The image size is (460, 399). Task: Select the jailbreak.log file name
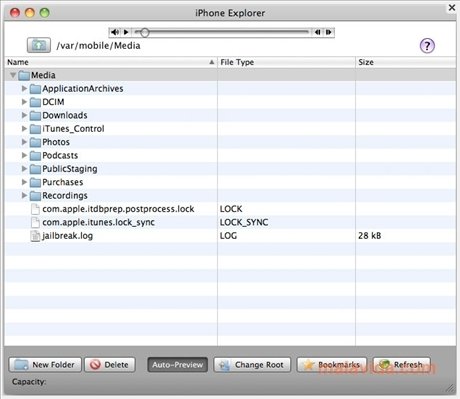point(68,236)
